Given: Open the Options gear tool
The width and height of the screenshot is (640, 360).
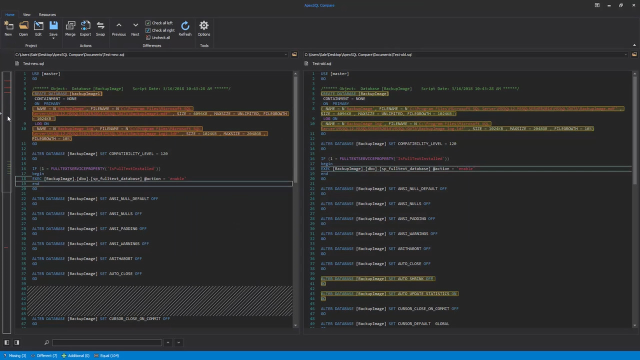Looking at the screenshot, I should pyautogui.click(x=204, y=28).
